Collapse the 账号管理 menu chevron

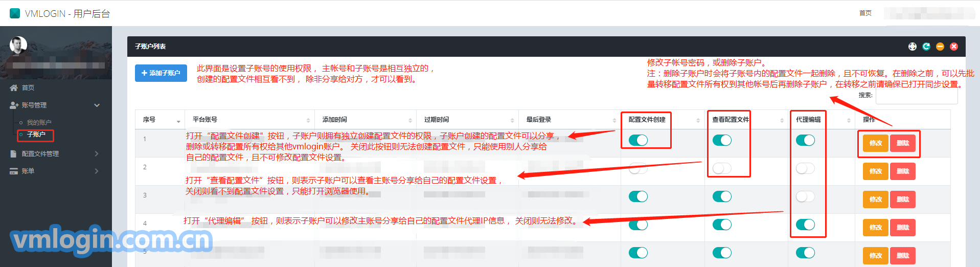coord(97,105)
